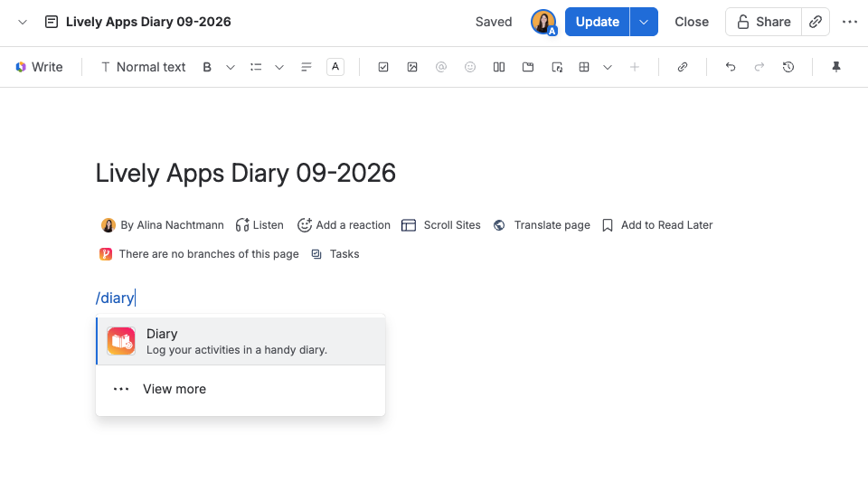This screenshot has height=483, width=868.
Task: Translate the page
Action: (x=542, y=225)
